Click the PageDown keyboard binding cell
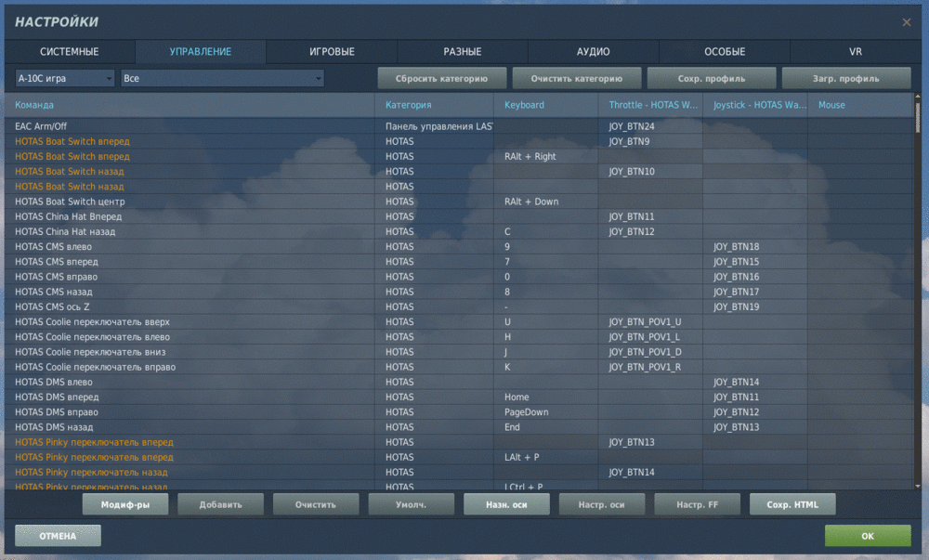929x560 pixels. [546, 412]
